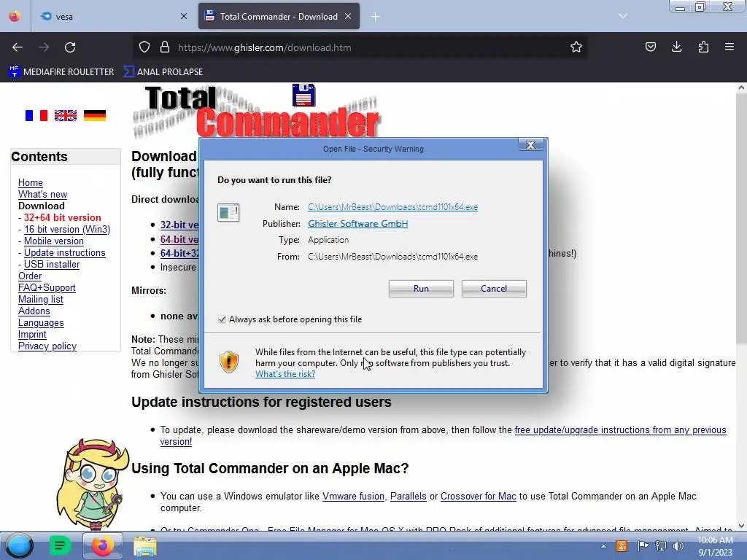Open the Mobile version link

pyautogui.click(x=54, y=241)
